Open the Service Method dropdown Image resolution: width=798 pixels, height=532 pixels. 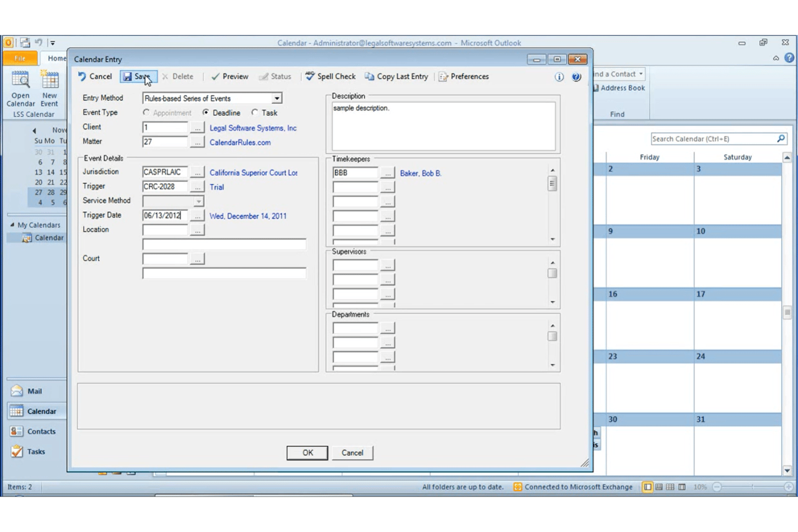[198, 201]
